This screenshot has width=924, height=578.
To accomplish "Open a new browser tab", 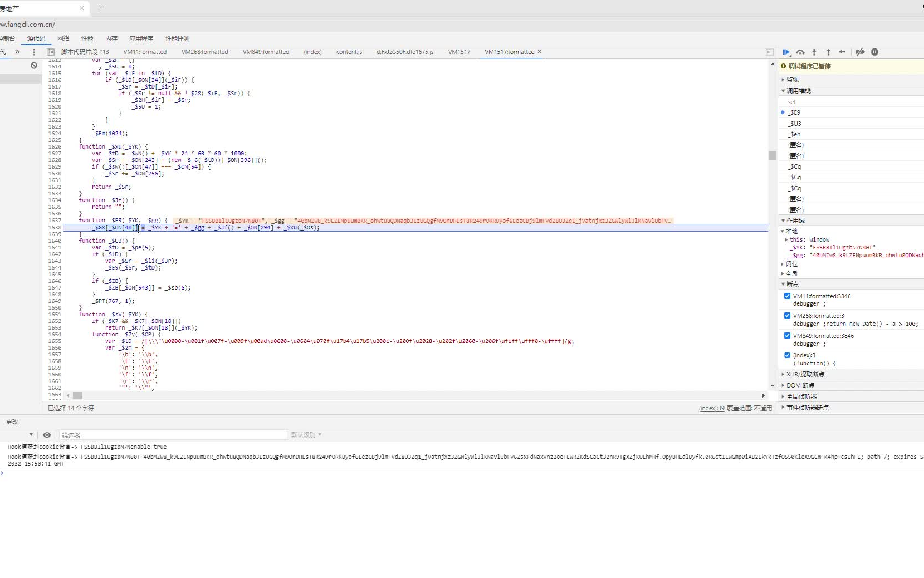I will pos(101,8).
